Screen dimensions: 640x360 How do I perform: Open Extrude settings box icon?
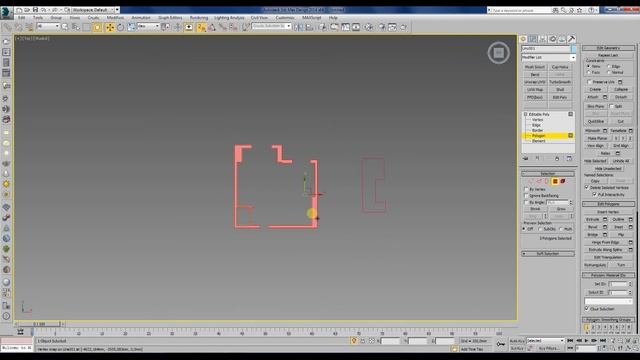[x=605, y=220]
